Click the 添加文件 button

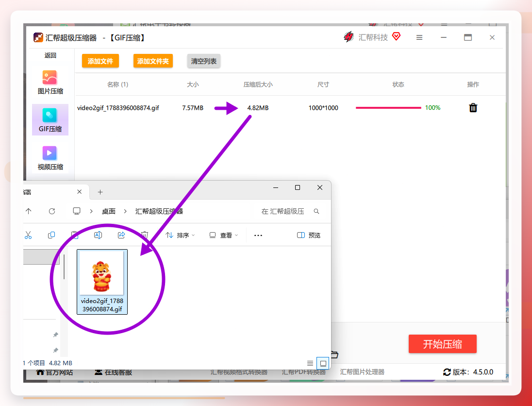100,61
